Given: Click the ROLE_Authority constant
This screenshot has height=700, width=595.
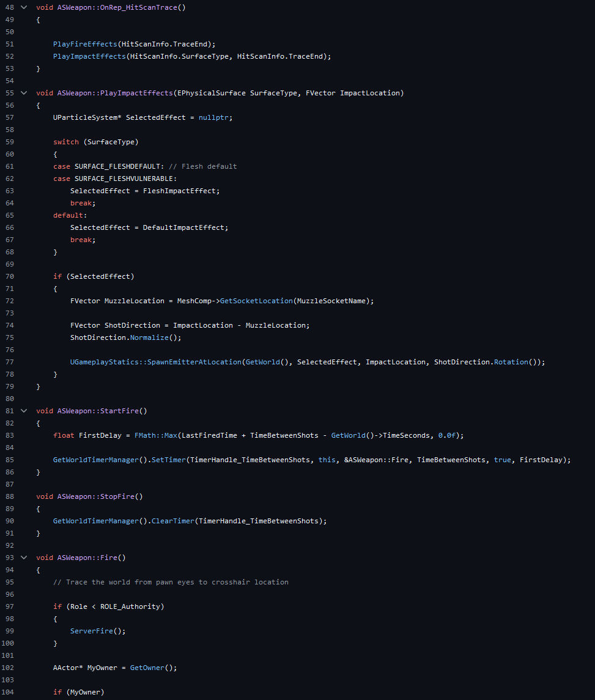Looking at the screenshot, I should pos(130,606).
